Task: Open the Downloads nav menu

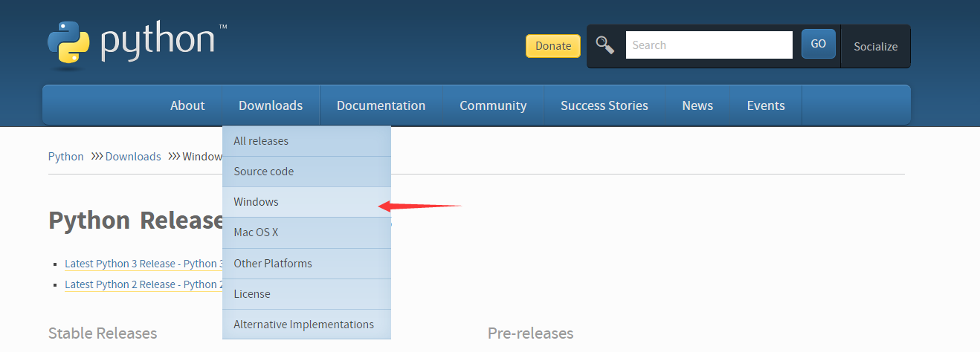Action: pyautogui.click(x=271, y=105)
